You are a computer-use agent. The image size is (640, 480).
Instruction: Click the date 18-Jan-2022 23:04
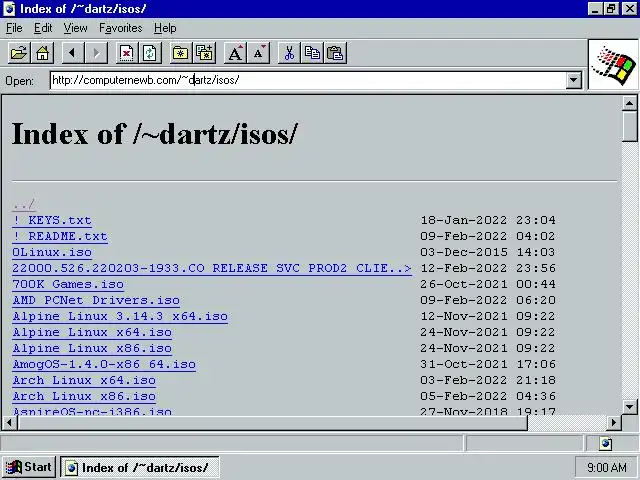click(x=488, y=220)
